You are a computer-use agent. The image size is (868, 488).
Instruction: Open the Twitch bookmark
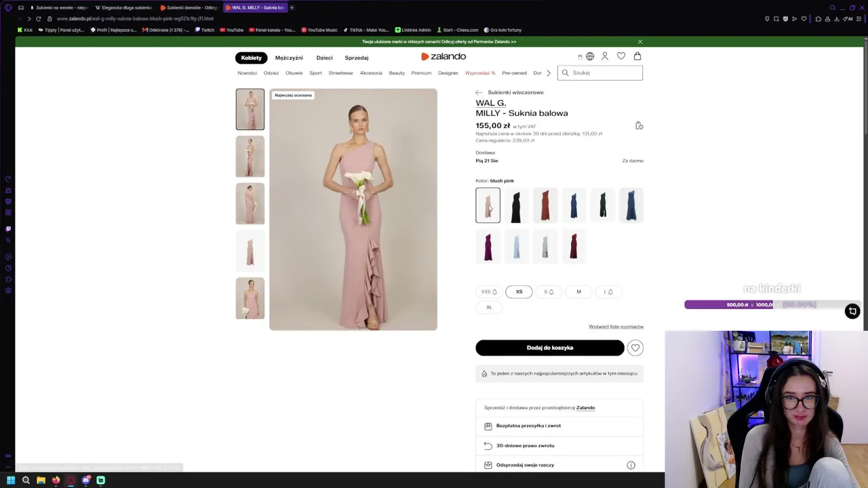point(205,30)
